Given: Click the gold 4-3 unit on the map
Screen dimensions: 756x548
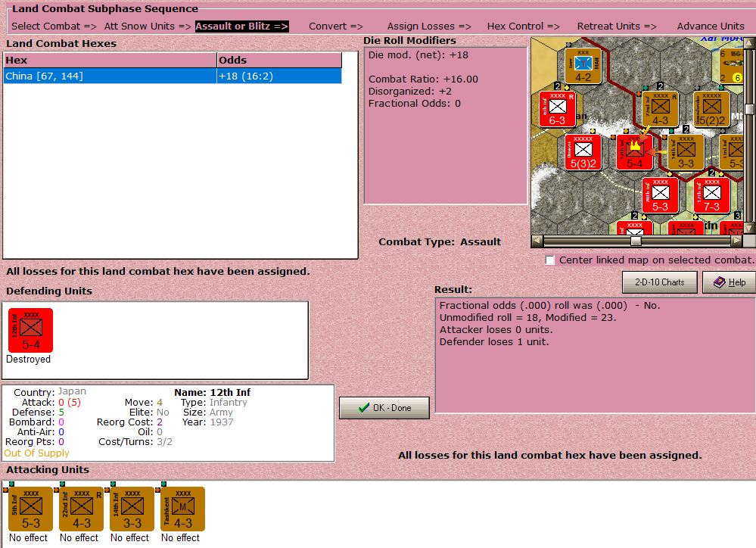Looking at the screenshot, I should tap(660, 109).
